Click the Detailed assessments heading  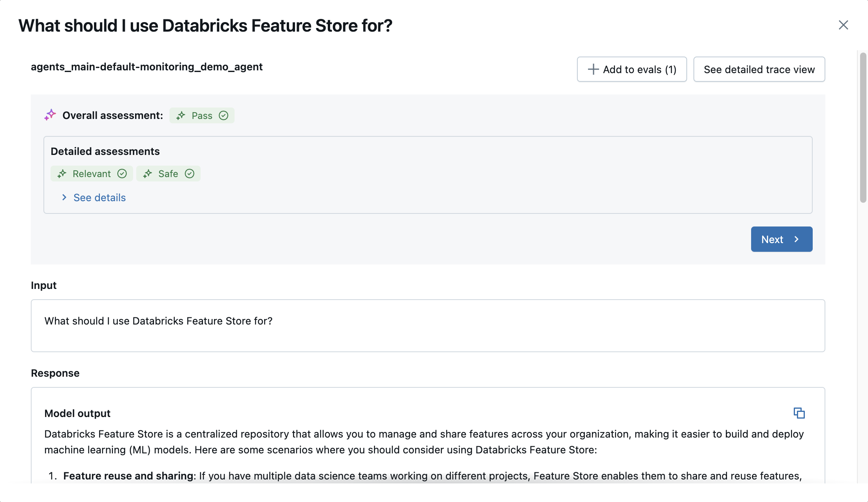105,151
